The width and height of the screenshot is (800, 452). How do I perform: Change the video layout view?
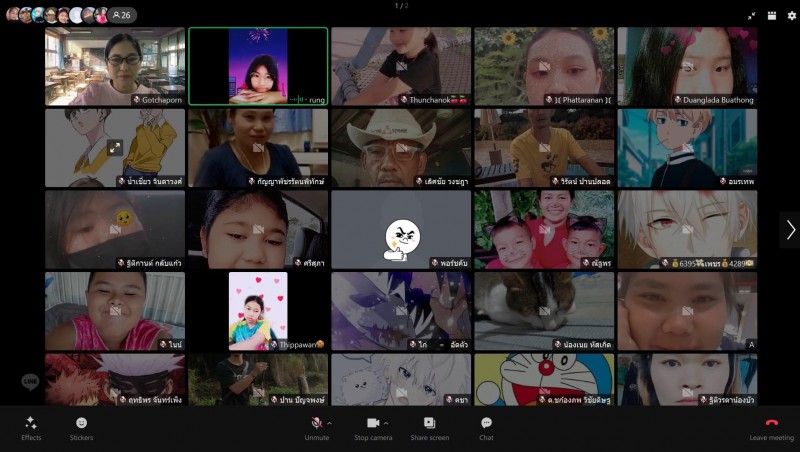[771, 15]
